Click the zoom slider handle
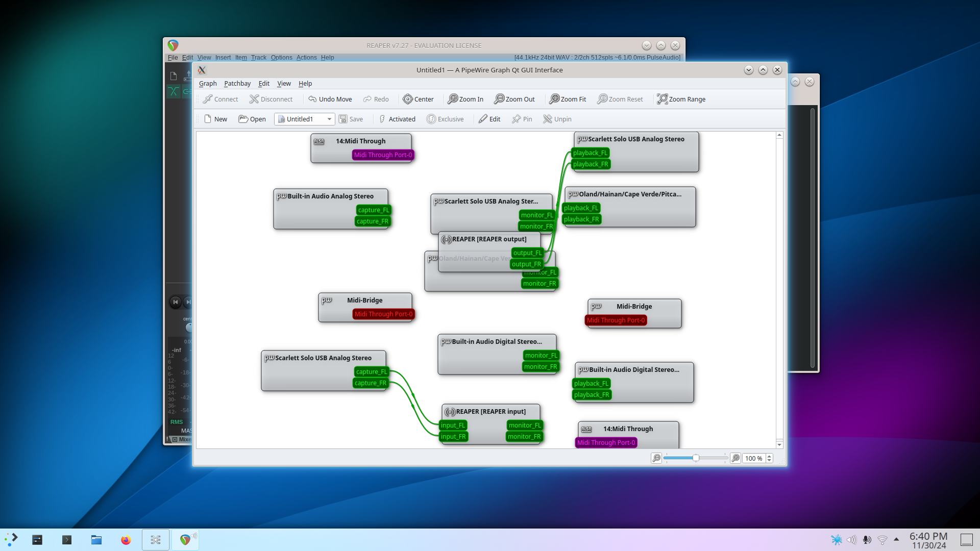The image size is (980, 551). point(696,458)
